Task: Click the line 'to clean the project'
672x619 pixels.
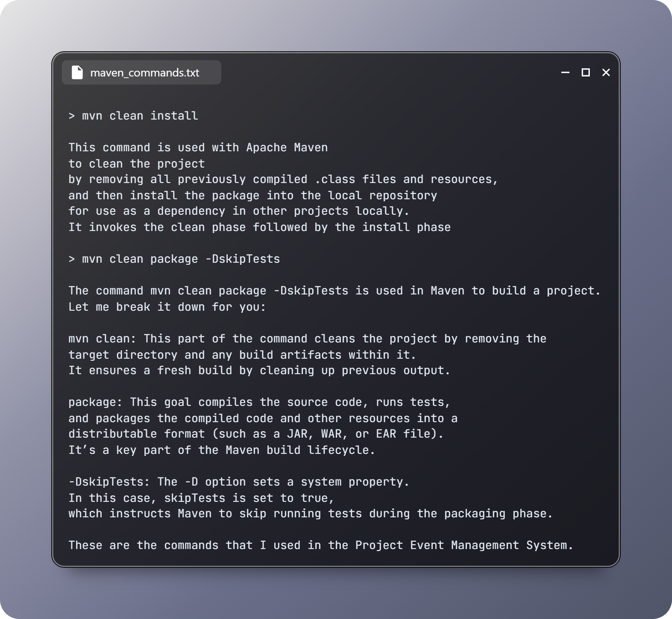Action: (137, 164)
